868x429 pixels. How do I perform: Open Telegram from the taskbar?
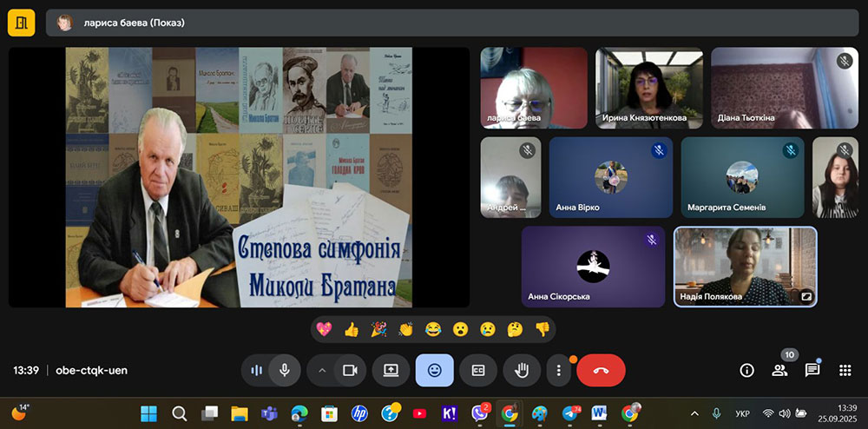point(570,413)
